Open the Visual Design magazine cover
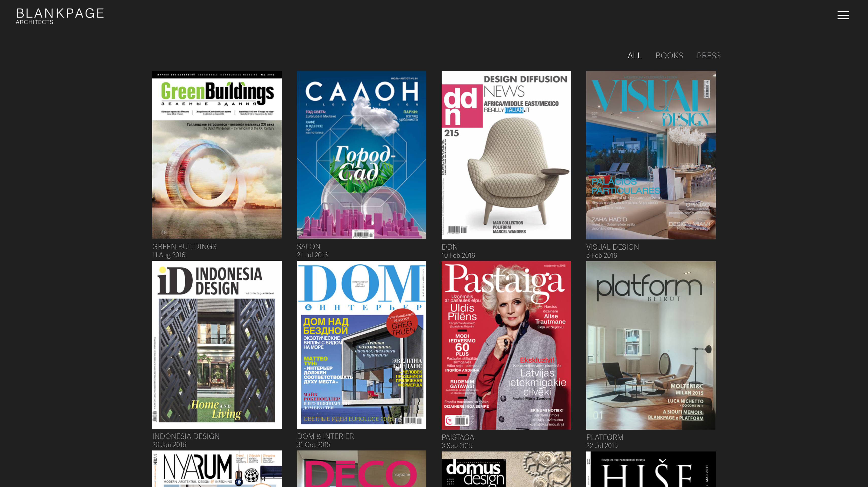This screenshot has width=868, height=487. [651, 155]
